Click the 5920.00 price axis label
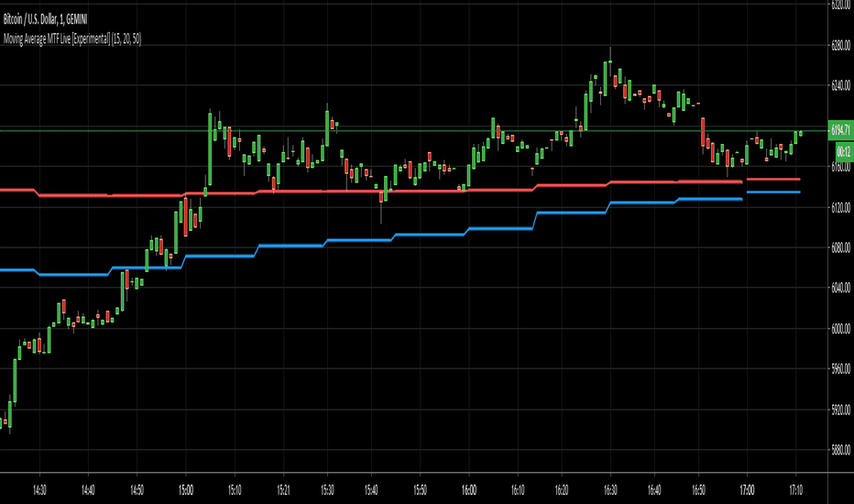The width and height of the screenshot is (854, 504). pos(841,410)
